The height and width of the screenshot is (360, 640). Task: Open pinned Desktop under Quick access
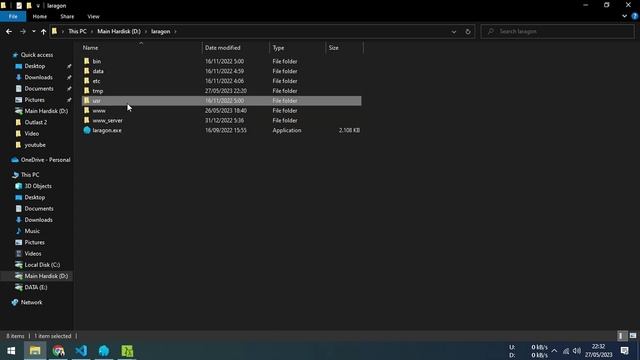[x=35, y=66]
